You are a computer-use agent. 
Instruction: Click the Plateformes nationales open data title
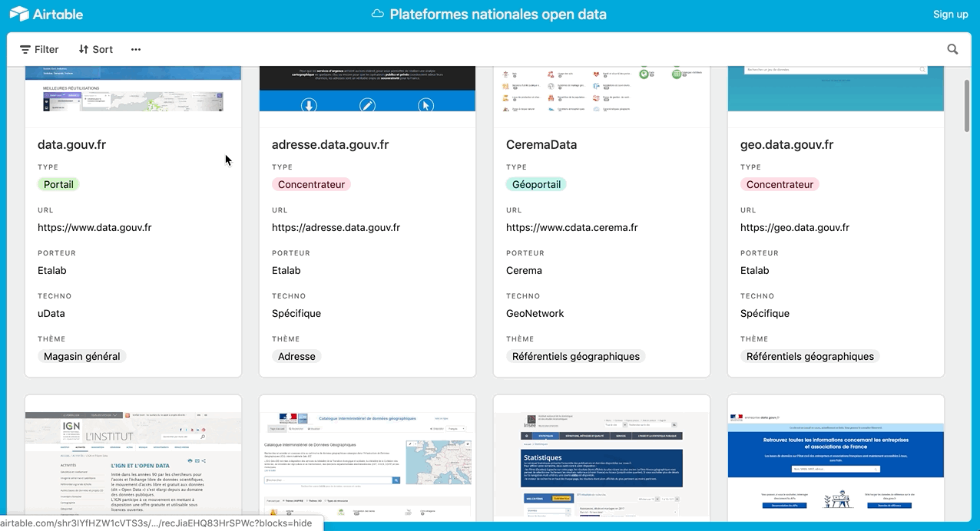click(498, 14)
